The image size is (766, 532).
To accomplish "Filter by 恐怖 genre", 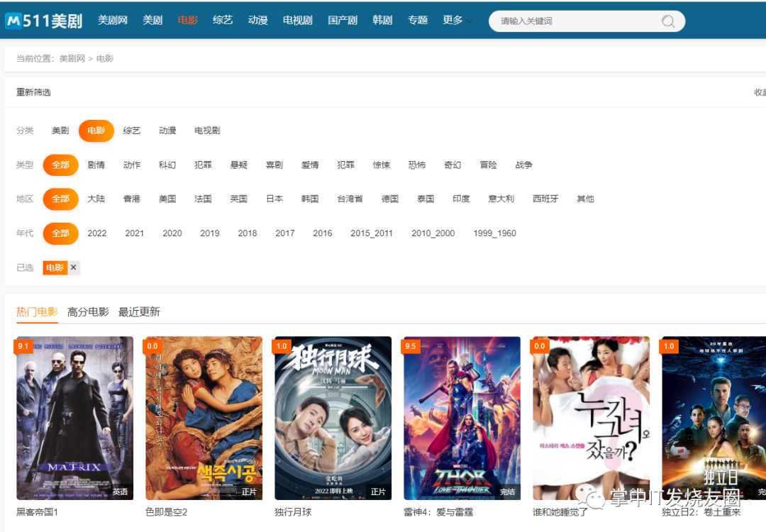I will [x=417, y=165].
